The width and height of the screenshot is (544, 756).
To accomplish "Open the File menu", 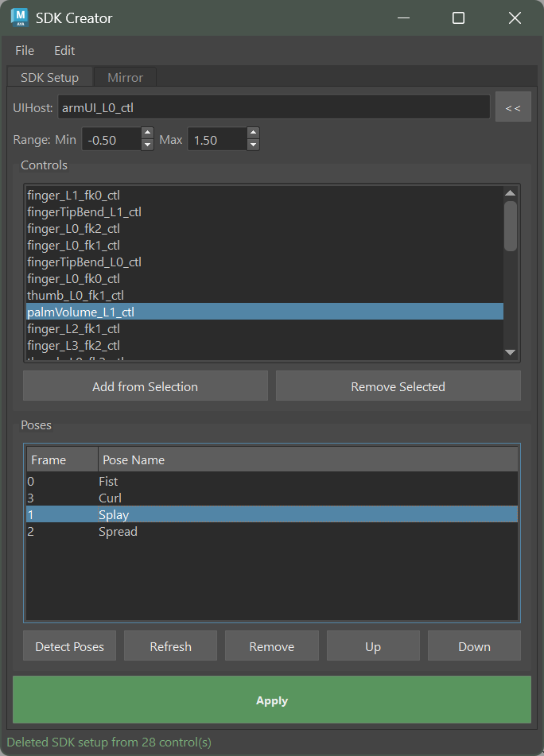I will point(25,51).
